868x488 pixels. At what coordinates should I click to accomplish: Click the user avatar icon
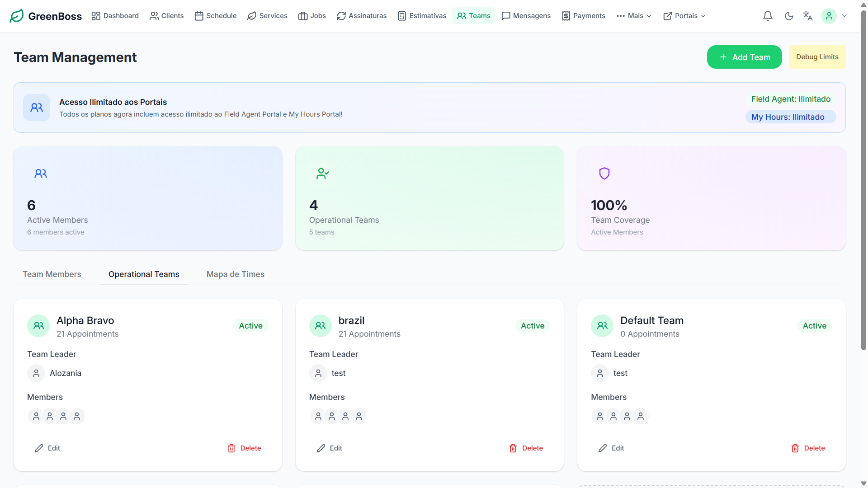[x=829, y=16]
